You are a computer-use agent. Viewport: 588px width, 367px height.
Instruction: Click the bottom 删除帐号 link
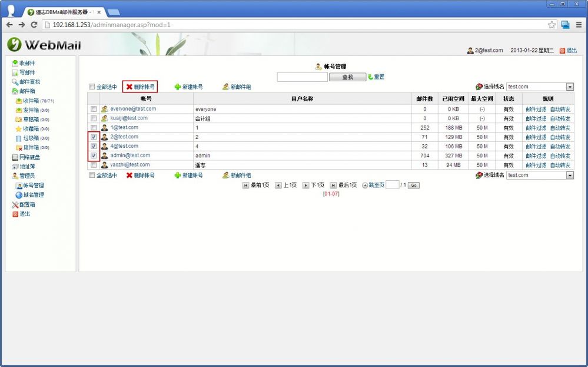(x=144, y=175)
